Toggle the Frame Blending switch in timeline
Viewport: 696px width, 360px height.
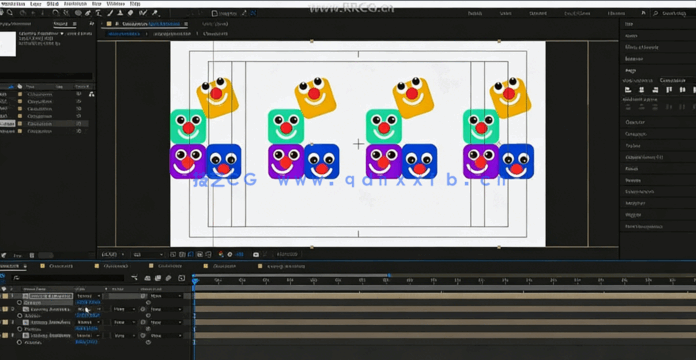(158, 278)
